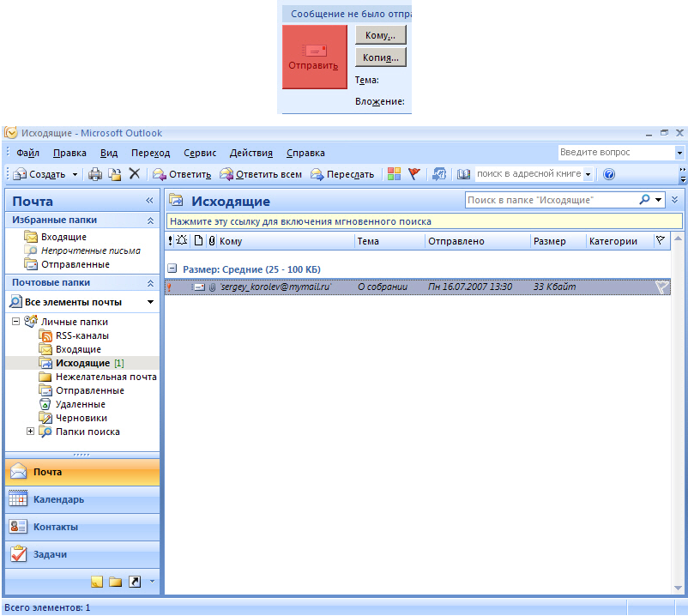Click the Введите вопрос help input box
The width and height of the screenshot is (688, 616).
(x=617, y=152)
